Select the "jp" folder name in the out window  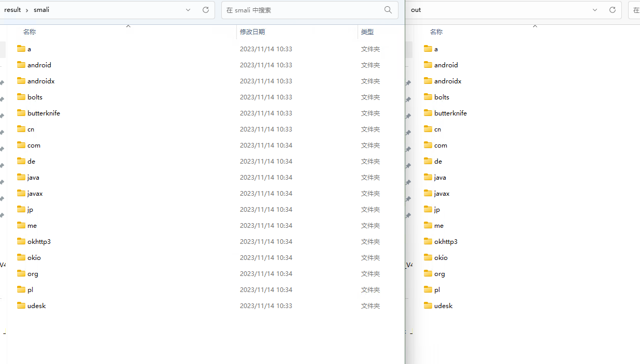pos(437,210)
